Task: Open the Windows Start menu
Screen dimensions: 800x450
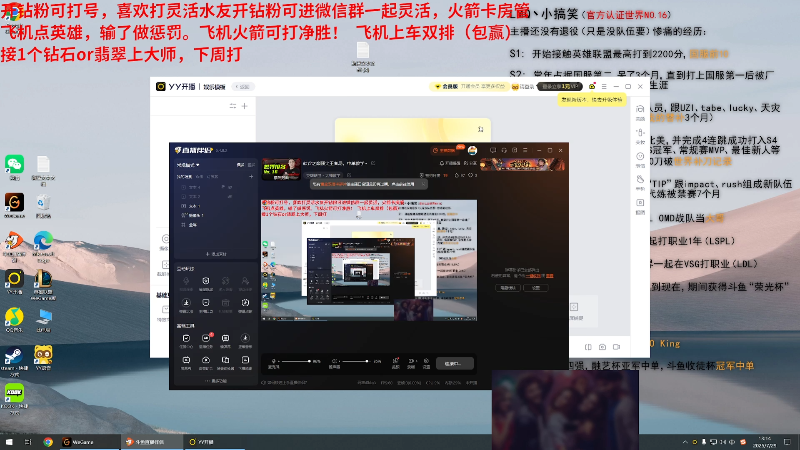Action: click(9, 442)
